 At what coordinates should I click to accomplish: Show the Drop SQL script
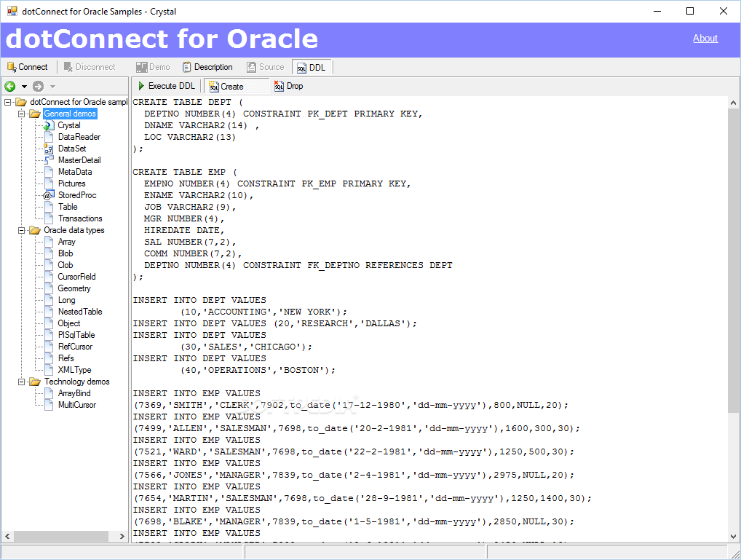(289, 86)
